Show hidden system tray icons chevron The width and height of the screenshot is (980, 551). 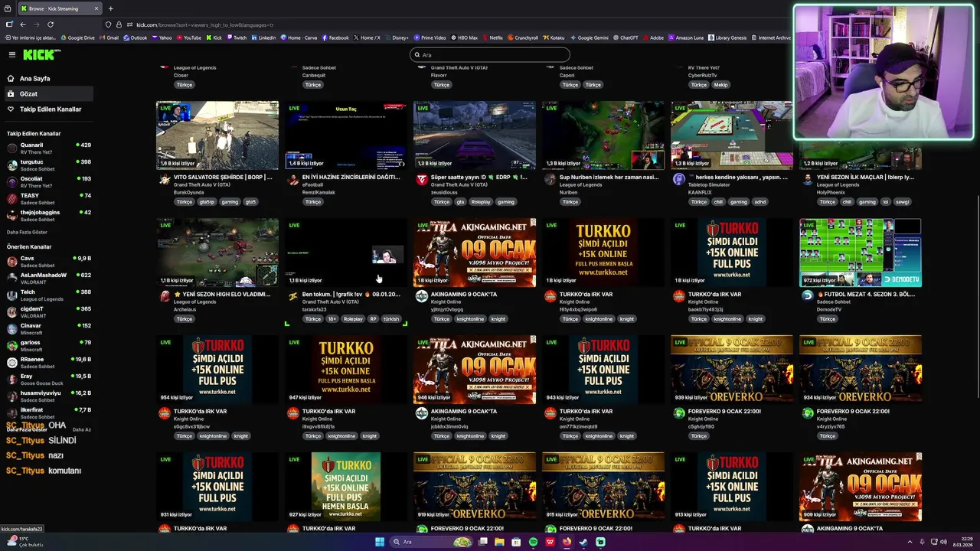pos(911,542)
